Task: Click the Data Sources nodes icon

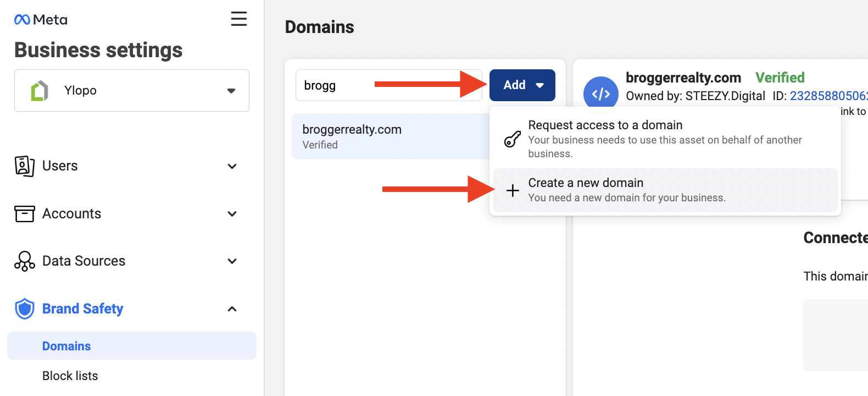Action: (x=24, y=261)
